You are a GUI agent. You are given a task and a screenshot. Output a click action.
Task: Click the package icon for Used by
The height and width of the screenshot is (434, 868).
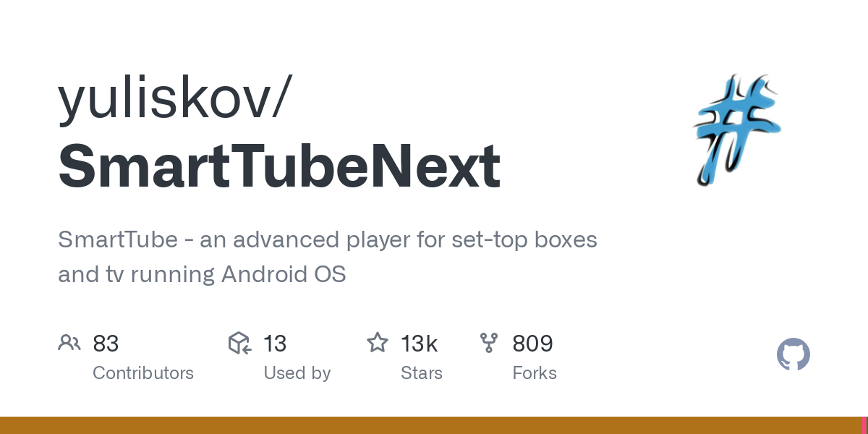point(239,342)
